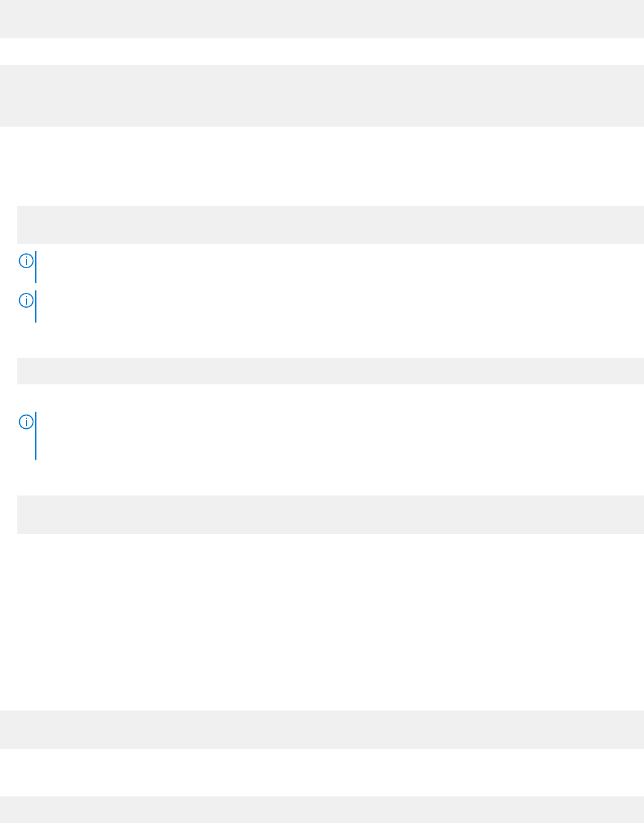
Task: Click the large blank area in lower page
Action: [322, 622]
